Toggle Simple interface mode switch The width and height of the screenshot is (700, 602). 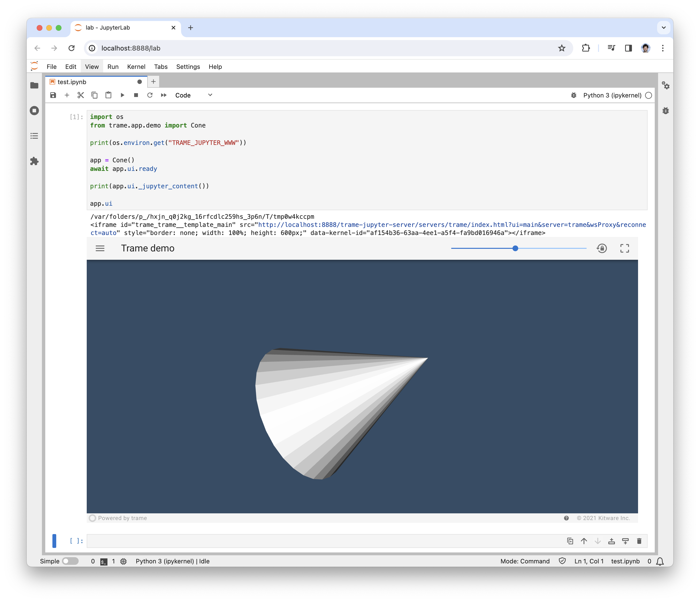point(70,561)
